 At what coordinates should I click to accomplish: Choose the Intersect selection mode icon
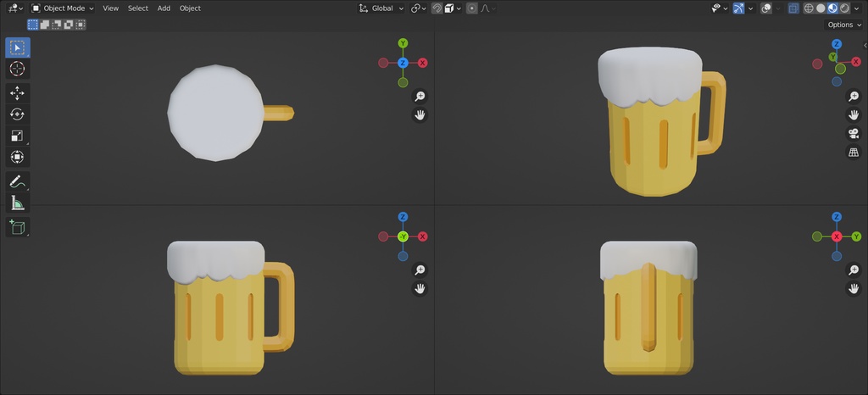tap(81, 25)
